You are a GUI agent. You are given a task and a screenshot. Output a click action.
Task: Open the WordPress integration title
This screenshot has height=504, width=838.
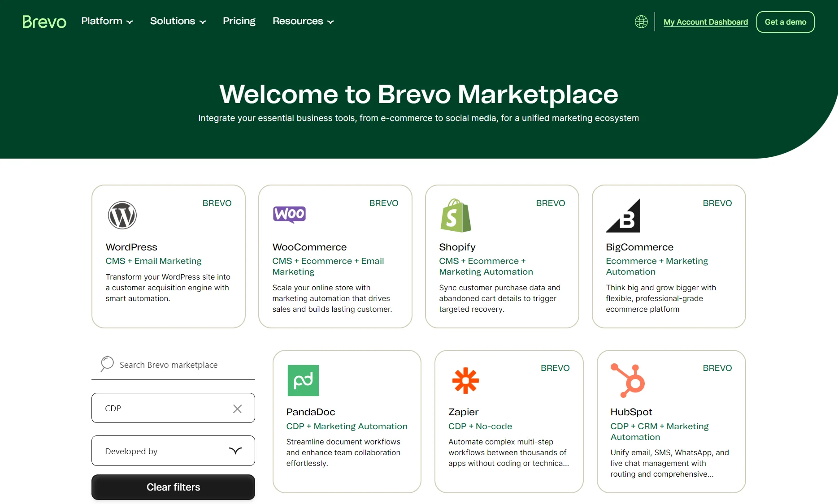pyautogui.click(x=131, y=247)
